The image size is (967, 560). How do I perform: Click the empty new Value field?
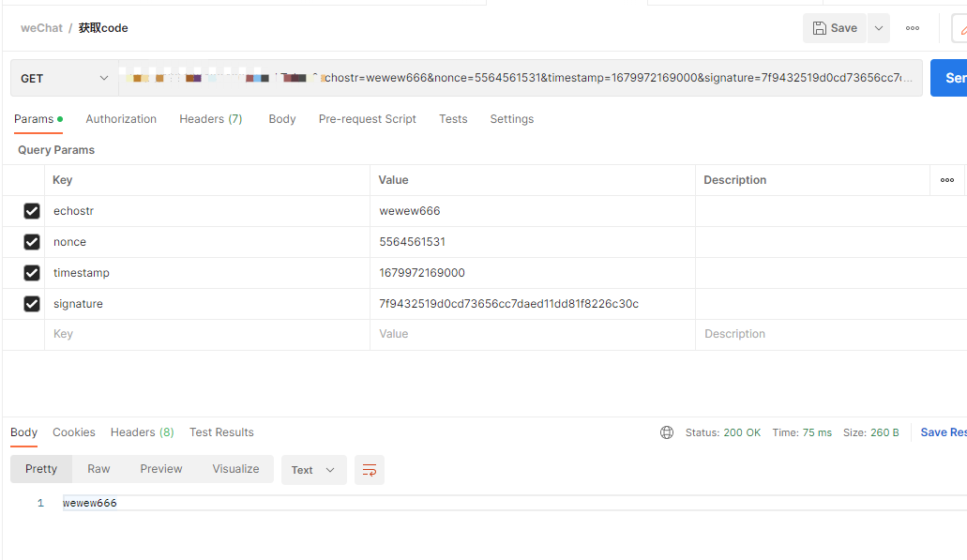tap(533, 334)
